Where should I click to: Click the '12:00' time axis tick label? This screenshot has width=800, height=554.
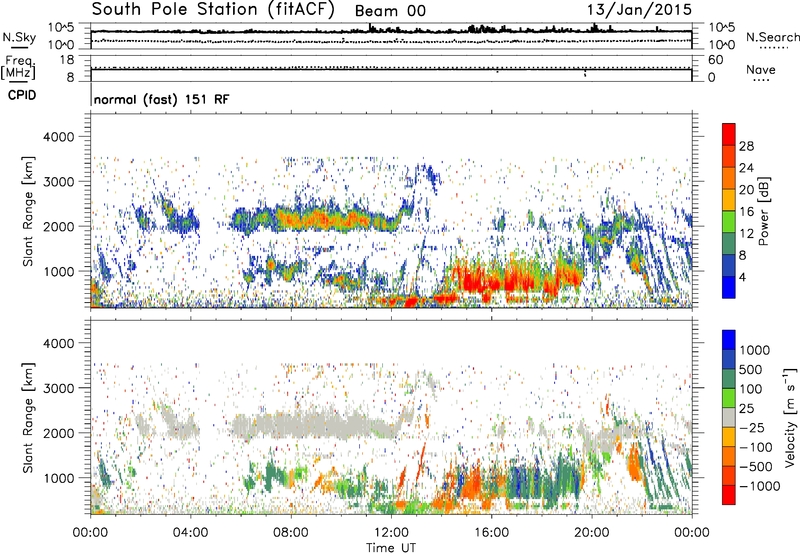click(391, 533)
